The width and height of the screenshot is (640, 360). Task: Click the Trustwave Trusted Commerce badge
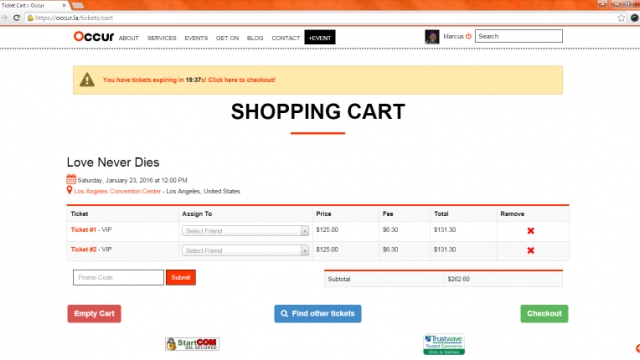[x=444, y=344]
